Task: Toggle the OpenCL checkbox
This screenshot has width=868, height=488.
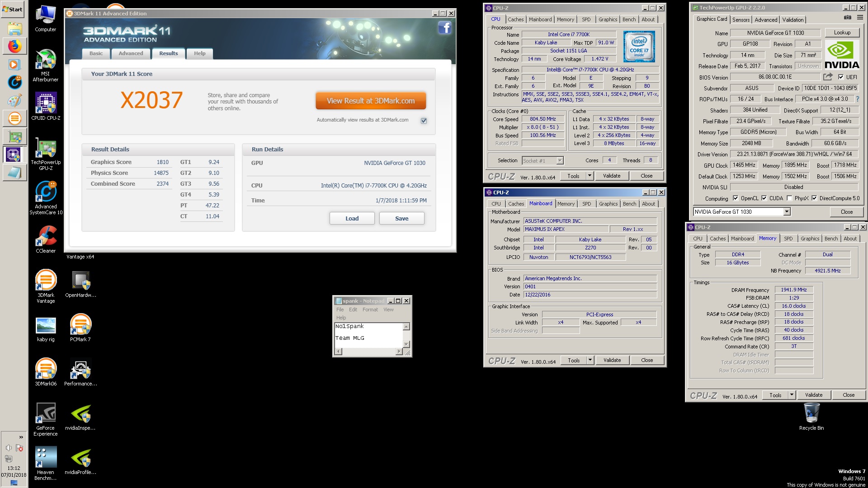Action: pyautogui.click(x=736, y=198)
